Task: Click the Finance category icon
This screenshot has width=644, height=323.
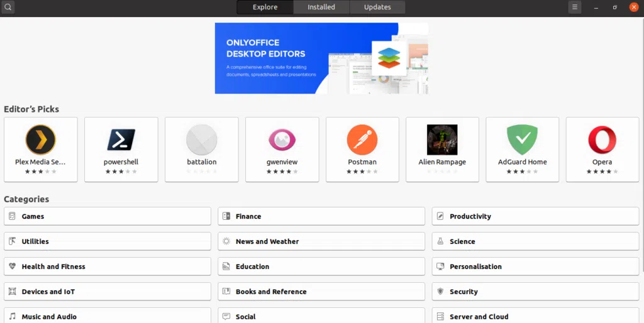Action: click(x=226, y=216)
